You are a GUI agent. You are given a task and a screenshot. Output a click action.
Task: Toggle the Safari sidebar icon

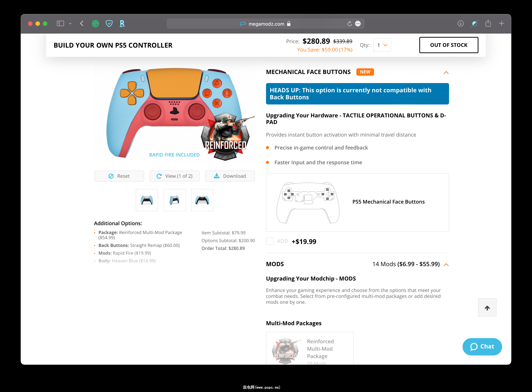click(60, 23)
